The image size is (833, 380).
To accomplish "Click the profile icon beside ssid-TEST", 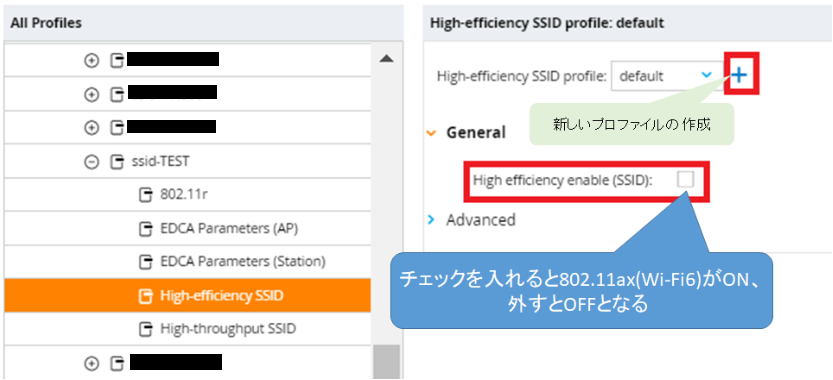I will 116,162.
